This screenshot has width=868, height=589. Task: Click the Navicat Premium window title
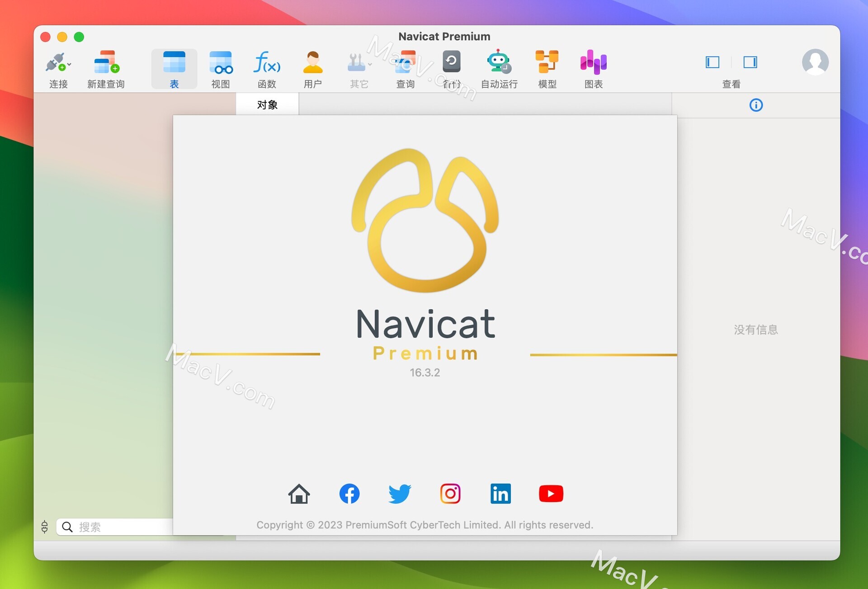(444, 36)
